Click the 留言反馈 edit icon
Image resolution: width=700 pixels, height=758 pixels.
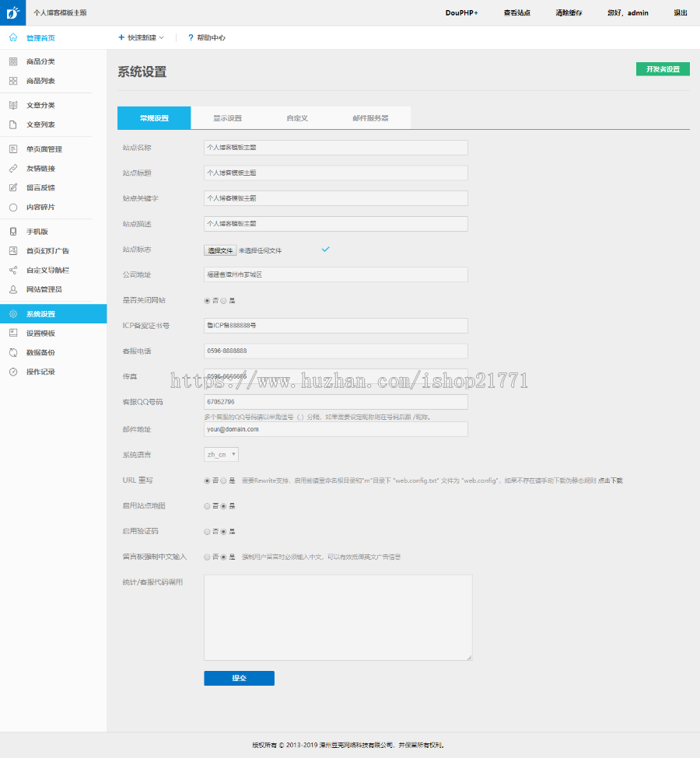pos(13,187)
